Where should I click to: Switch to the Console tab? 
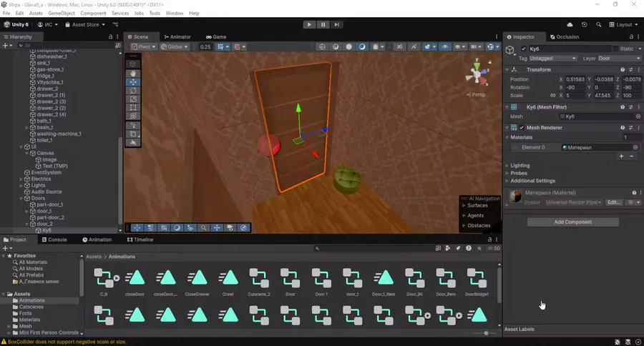(54, 239)
